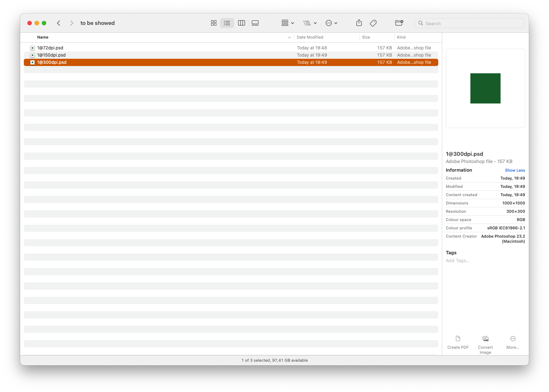Screen dimensions: 549x392
Task: Click the status bar selection text
Action: pyautogui.click(x=274, y=361)
